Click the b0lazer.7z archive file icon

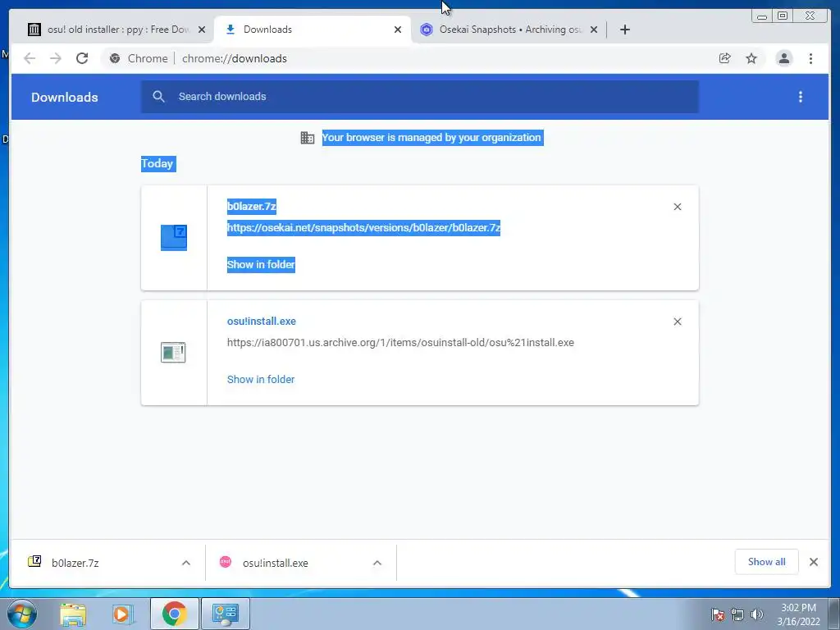click(x=174, y=237)
